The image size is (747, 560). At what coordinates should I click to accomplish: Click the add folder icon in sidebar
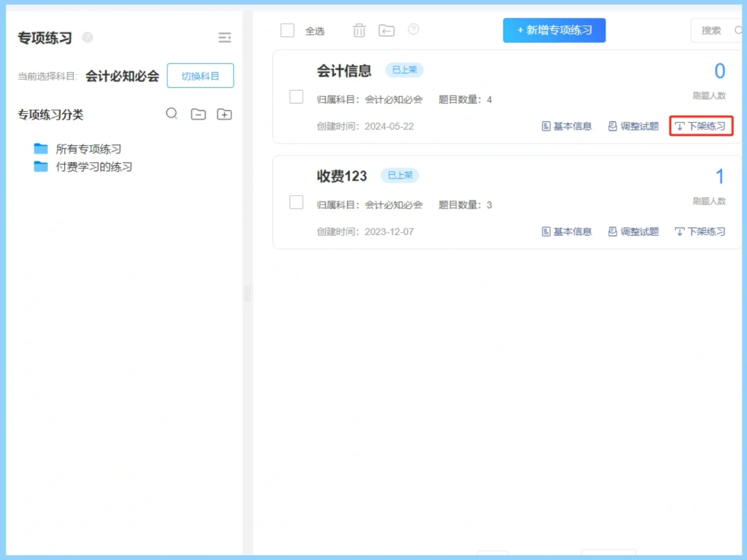[x=224, y=114]
